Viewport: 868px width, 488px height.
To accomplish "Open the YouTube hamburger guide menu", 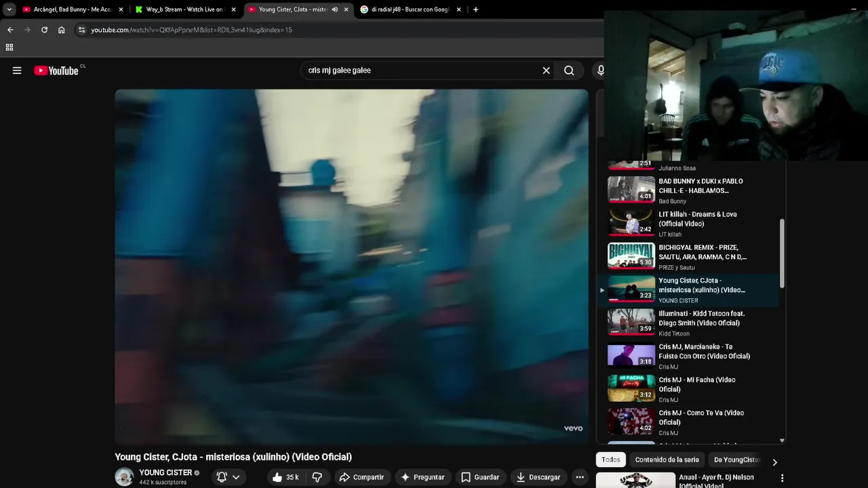I will coord(17,70).
